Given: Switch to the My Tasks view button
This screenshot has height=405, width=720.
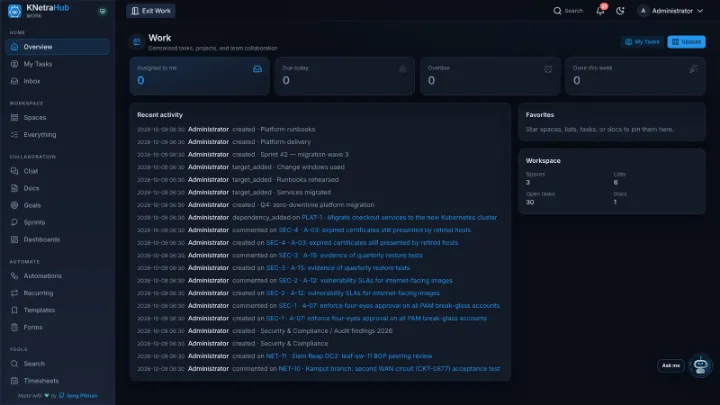Looking at the screenshot, I should tap(642, 42).
